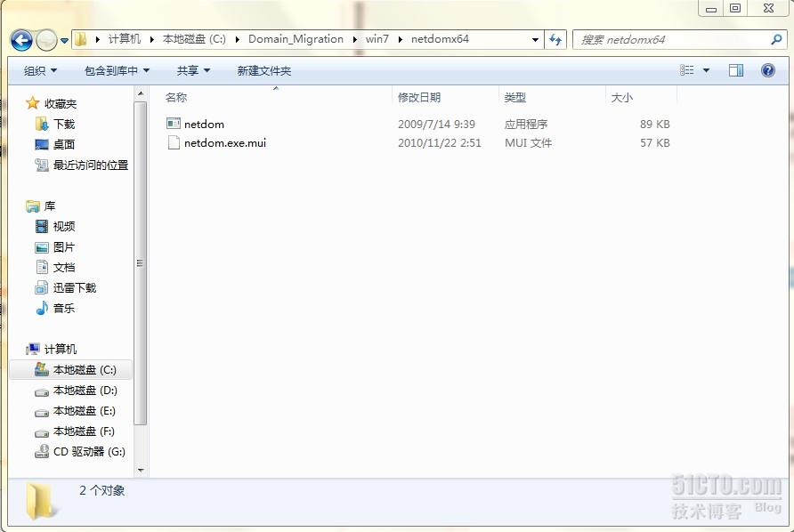The height and width of the screenshot is (532, 794).
Task: Navigate to 计算机 in address breadcrumb
Action: 124,39
